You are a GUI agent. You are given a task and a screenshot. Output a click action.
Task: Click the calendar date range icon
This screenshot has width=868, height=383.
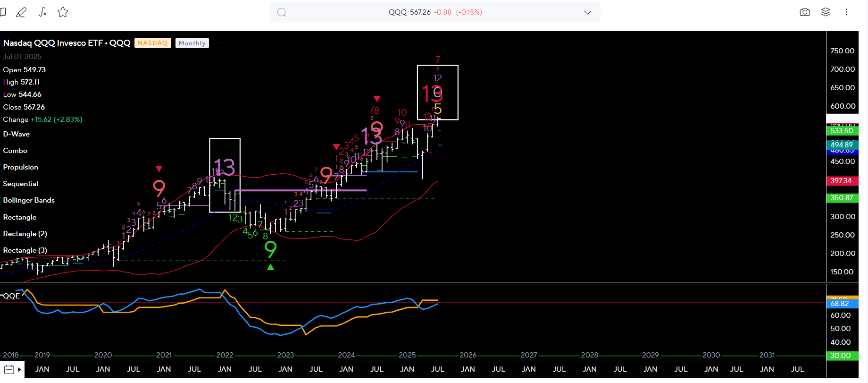tap(8, 369)
